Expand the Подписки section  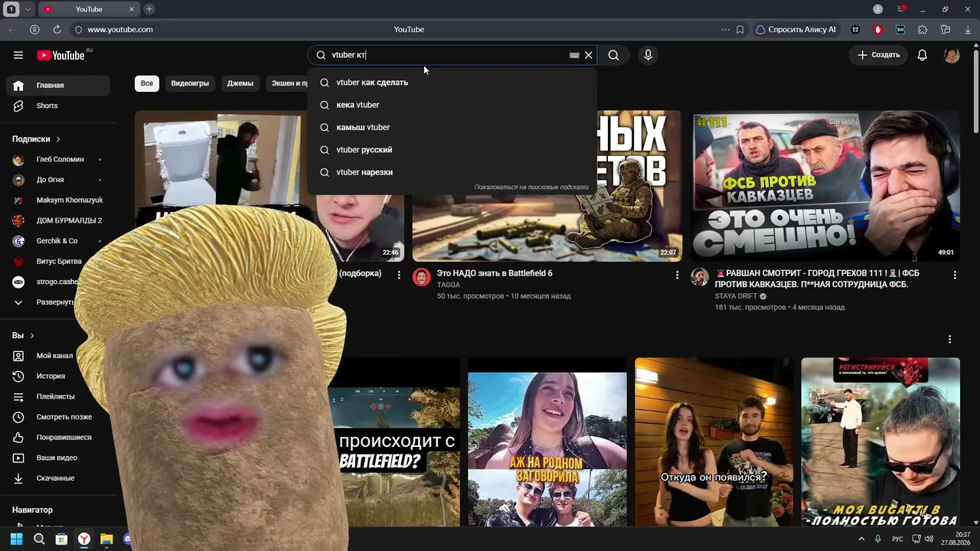[36, 139]
